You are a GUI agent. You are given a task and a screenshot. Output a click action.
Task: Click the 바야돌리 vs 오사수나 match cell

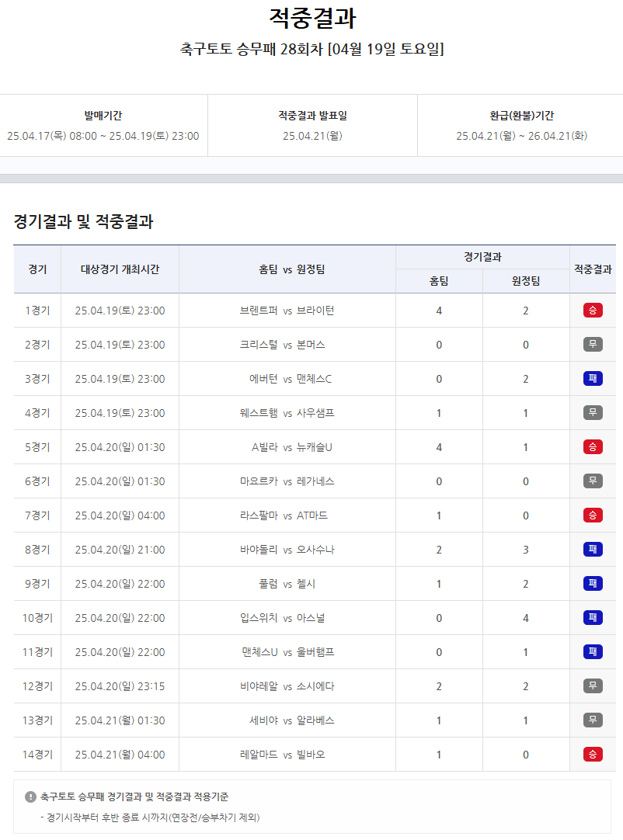pos(287,550)
